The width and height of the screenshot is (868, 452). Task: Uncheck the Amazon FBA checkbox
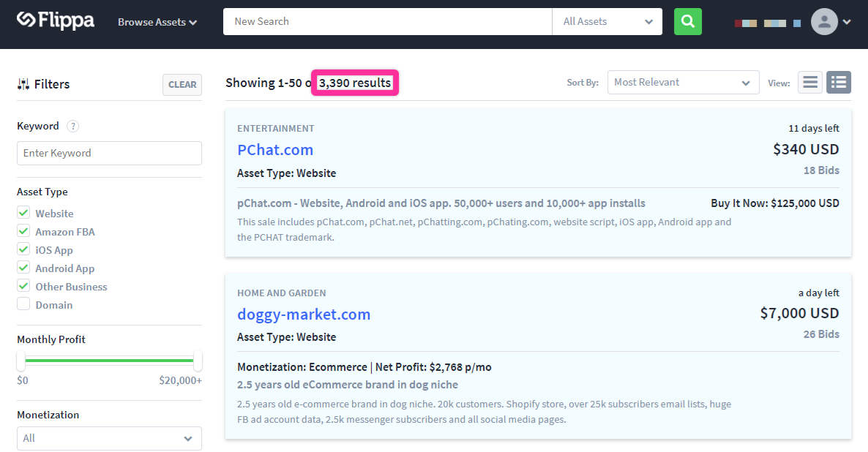pos(24,232)
